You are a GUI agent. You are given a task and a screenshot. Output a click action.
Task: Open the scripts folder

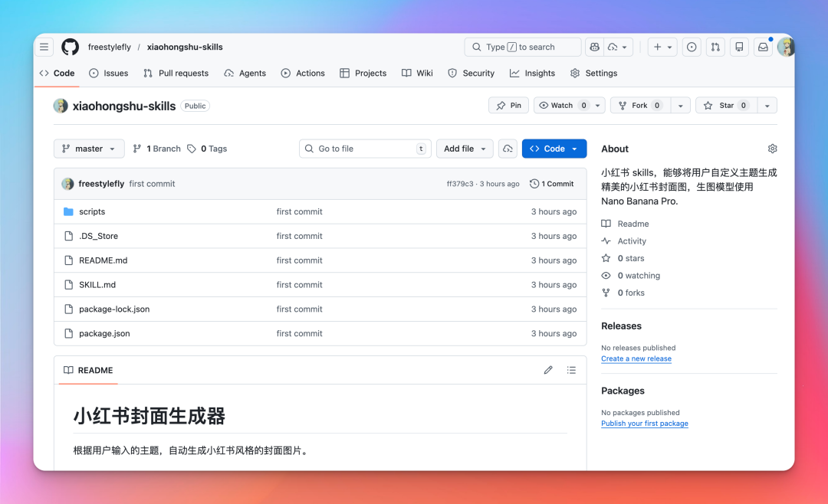(x=92, y=211)
